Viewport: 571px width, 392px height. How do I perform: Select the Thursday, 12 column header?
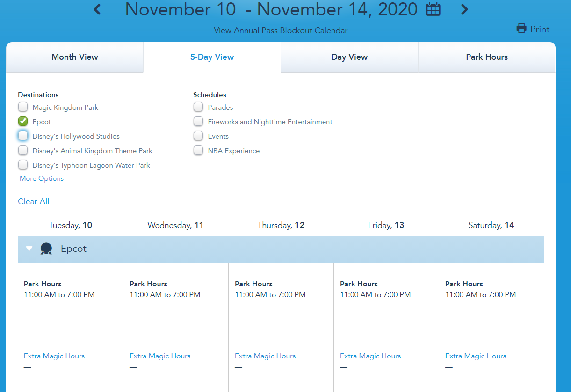[281, 225]
